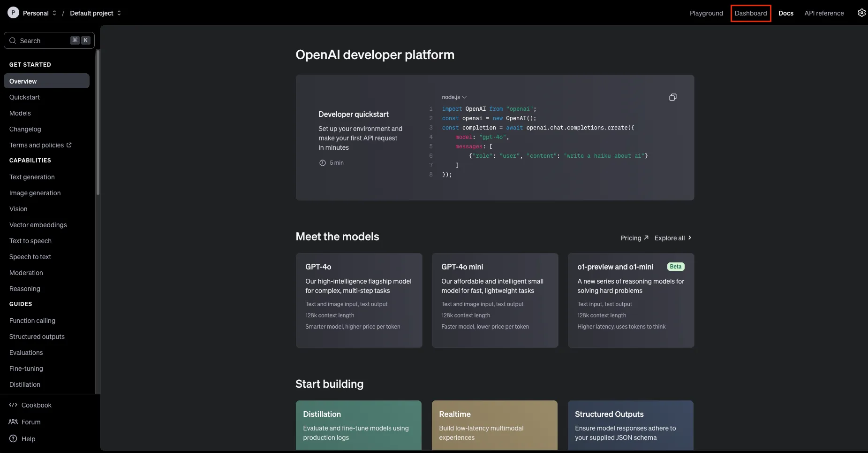This screenshot has height=453, width=868.
Task: Copy the quickstart code snippet
Action: point(672,97)
